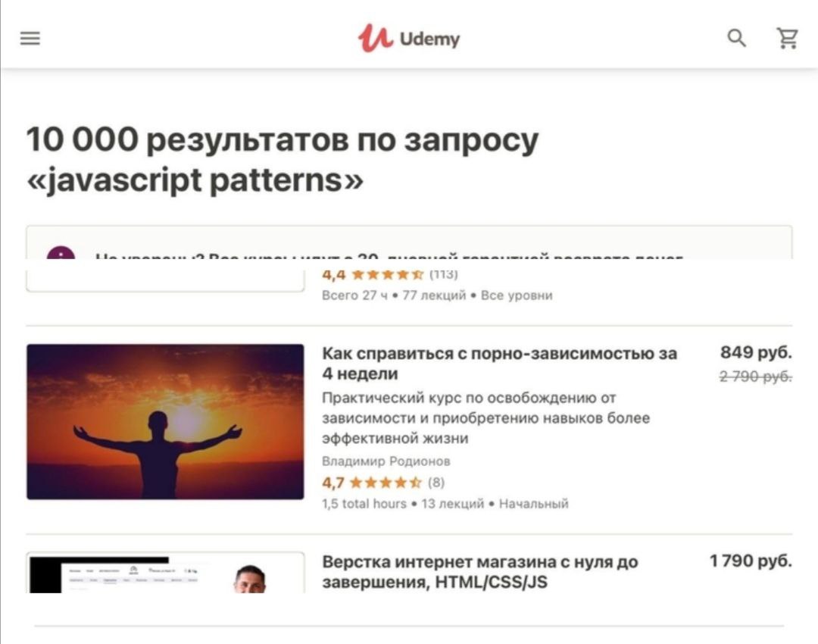Click the crossed-out 2 790 руб. price
The width and height of the screenshot is (818, 644).
pos(756,377)
